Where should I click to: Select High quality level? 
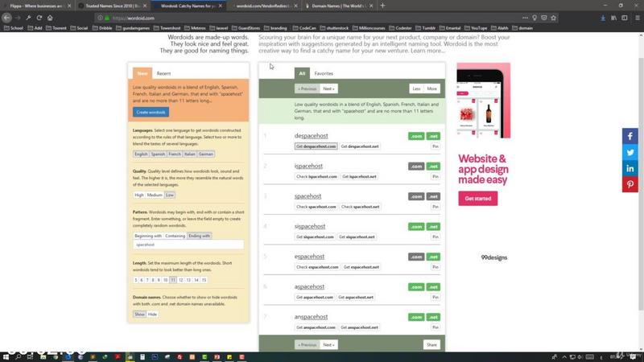pos(138,195)
